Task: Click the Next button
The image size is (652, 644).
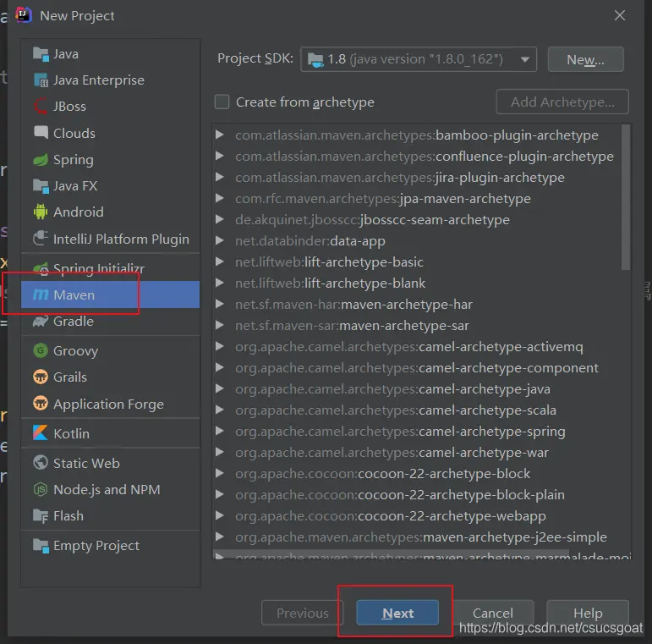Action: [x=397, y=613]
